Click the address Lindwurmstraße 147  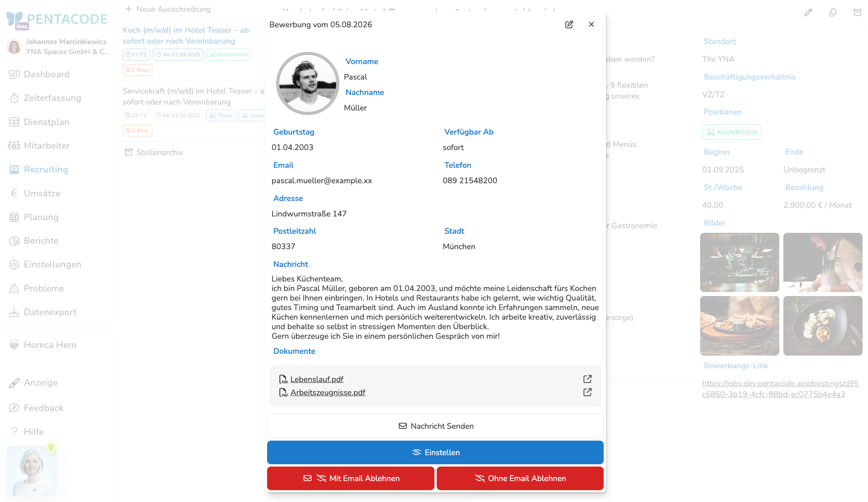[x=309, y=214]
